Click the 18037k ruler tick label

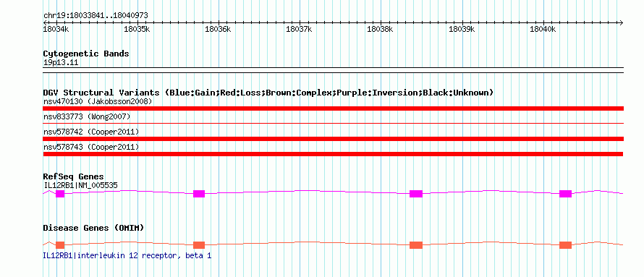pos(299,29)
